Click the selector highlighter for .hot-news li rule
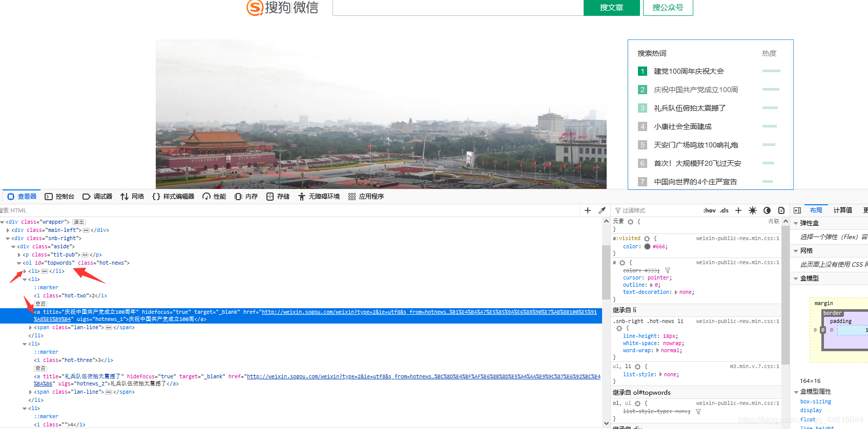This screenshot has height=429, width=868. (x=619, y=328)
